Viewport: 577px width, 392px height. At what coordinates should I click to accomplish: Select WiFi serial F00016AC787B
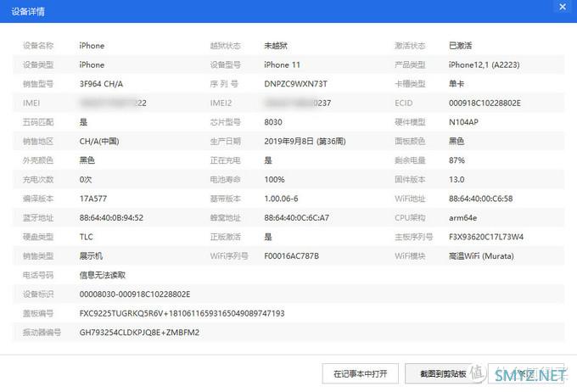[291, 256]
